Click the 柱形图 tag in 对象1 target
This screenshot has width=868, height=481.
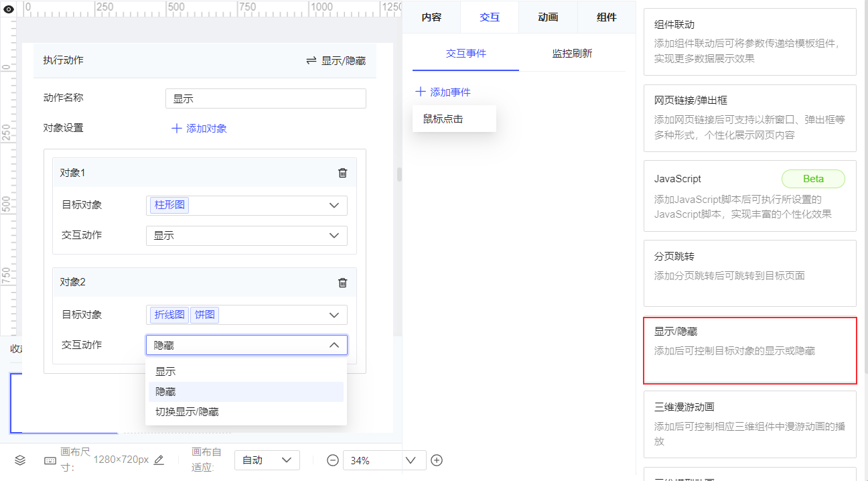tap(169, 205)
